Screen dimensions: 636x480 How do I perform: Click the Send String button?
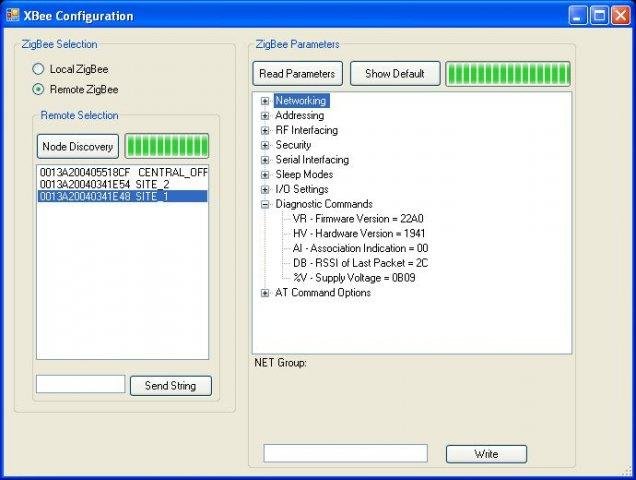(171, 385)
